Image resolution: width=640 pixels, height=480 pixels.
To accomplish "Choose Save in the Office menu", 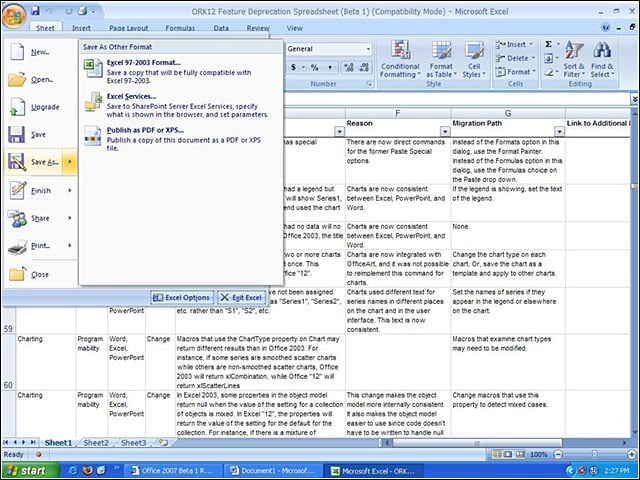I will (40, 134).
